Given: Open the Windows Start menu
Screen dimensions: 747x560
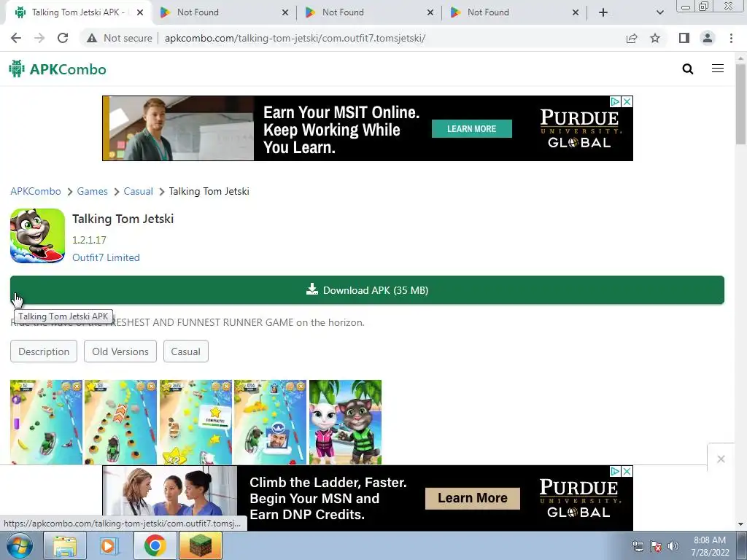Looking at the screenshot, I should point(20,545).
